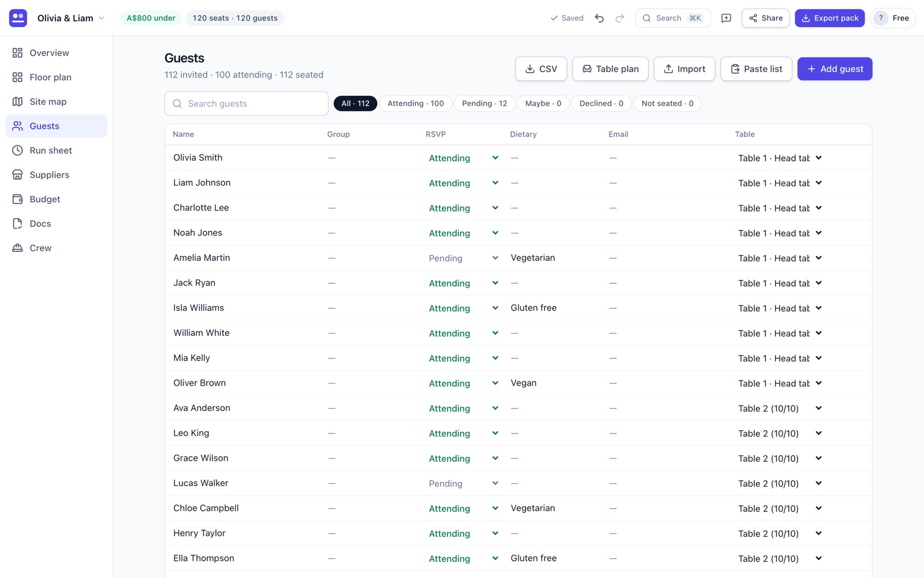The width and height of the screenshot is (924, 578).
Task: Expand the Olivia & Liam event dropdown
Action: click(x=71, y=18)
